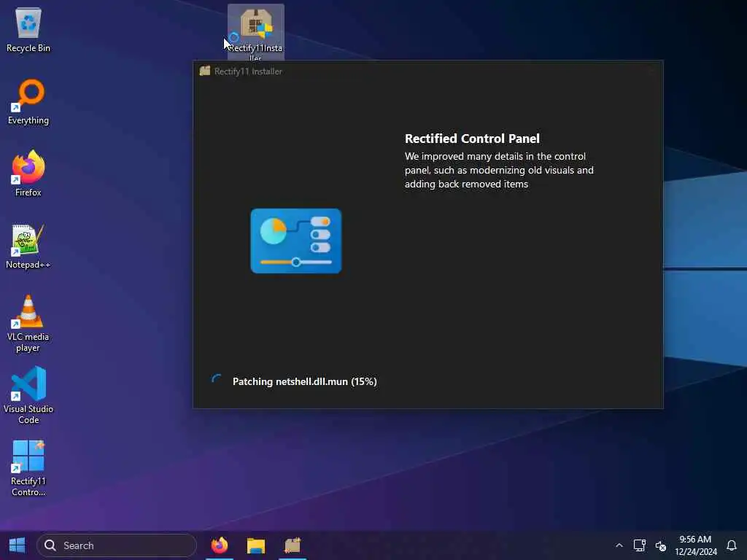This screenshot has height=560, width=747.
Task: Click the 'Rectify11 Installer' window title text
Action: tap(248, 71)
